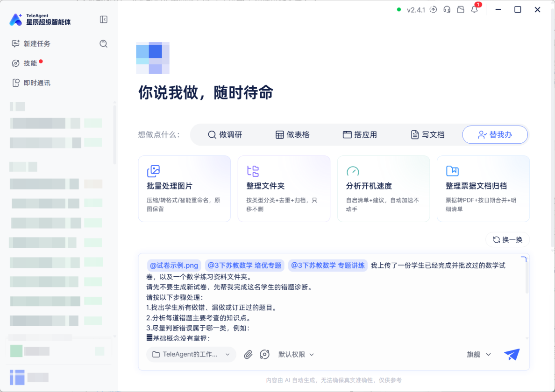This screenshot has height=392, width=555.
Task: Click the @3下苏教数学 专题讲练 tag
Action: (x=328, y=266)
